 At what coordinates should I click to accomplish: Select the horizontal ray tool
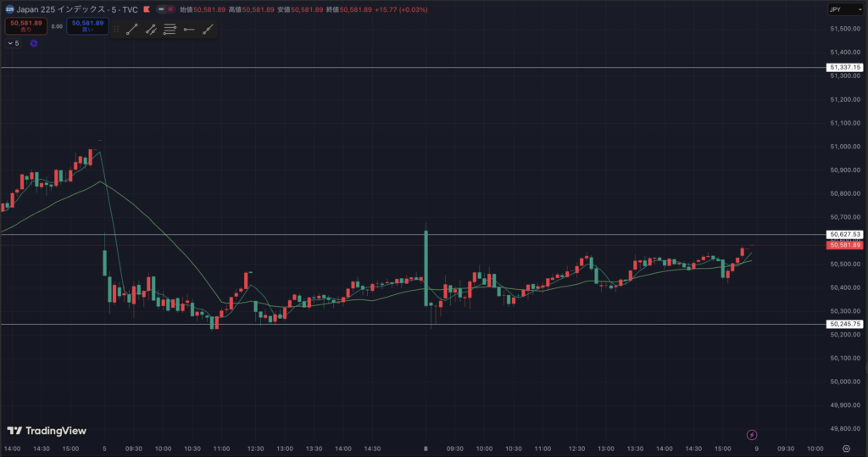tap(188, 29)
